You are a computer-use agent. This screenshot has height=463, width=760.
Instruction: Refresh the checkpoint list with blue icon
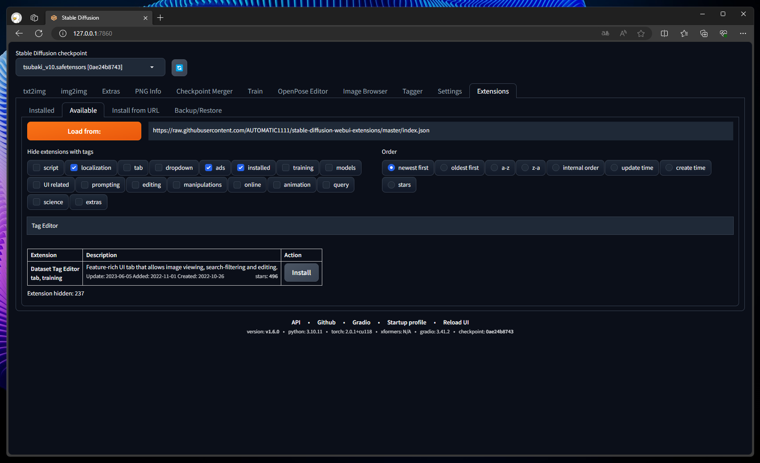tap(179, 67)
